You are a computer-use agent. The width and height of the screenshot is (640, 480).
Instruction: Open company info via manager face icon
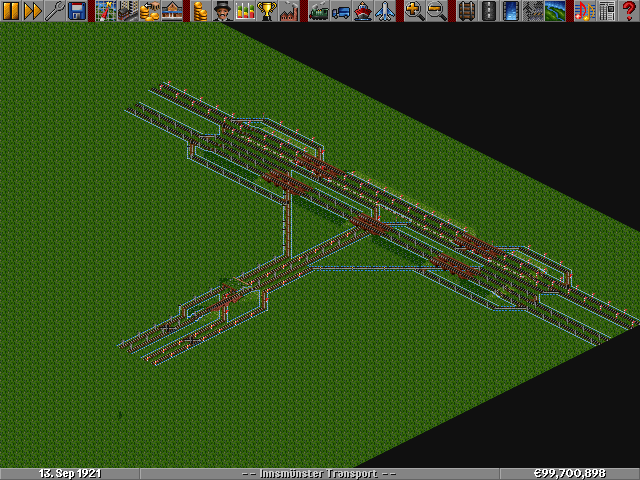[x=222, y=11]
